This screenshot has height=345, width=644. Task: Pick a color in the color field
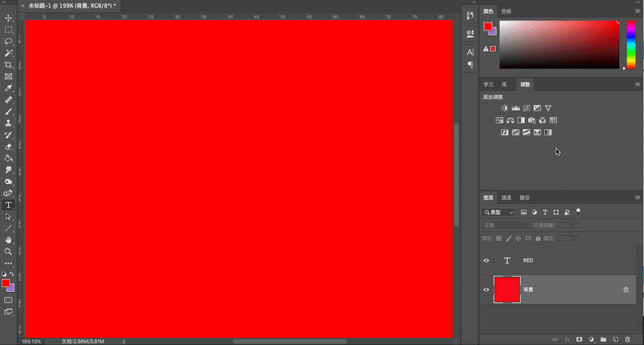pyautogui.click(x=559, y=44)
